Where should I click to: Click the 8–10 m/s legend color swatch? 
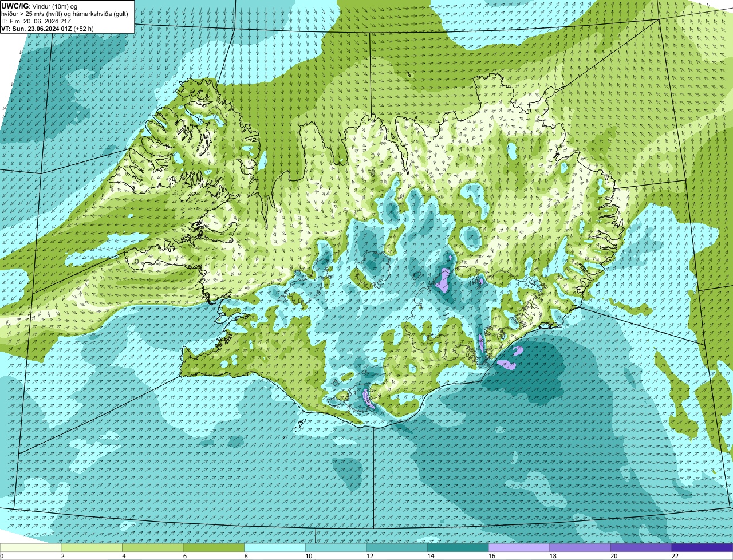point(275,547)
